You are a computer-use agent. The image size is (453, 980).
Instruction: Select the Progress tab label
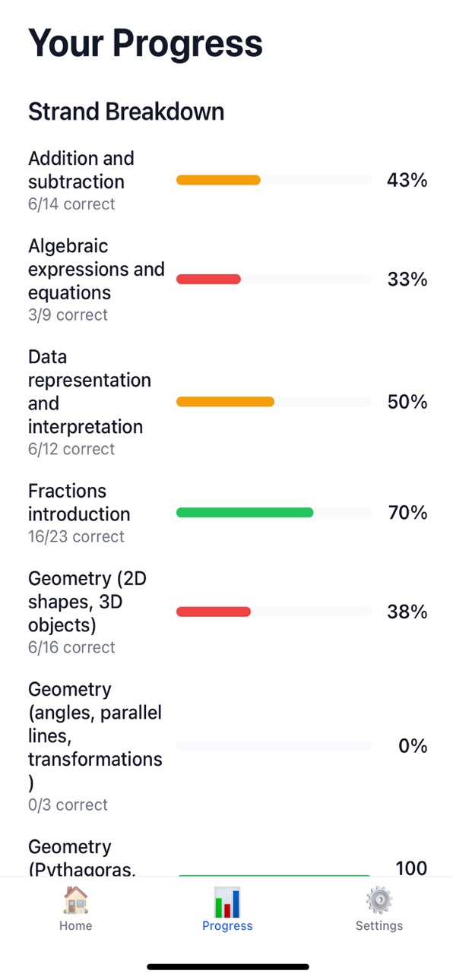tap(227, 926)
